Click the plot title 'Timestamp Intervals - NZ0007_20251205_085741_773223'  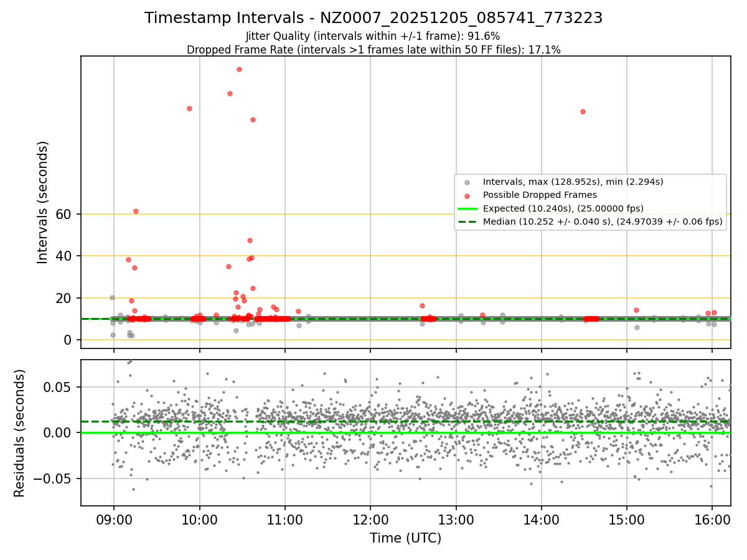[x=374, y=18]
